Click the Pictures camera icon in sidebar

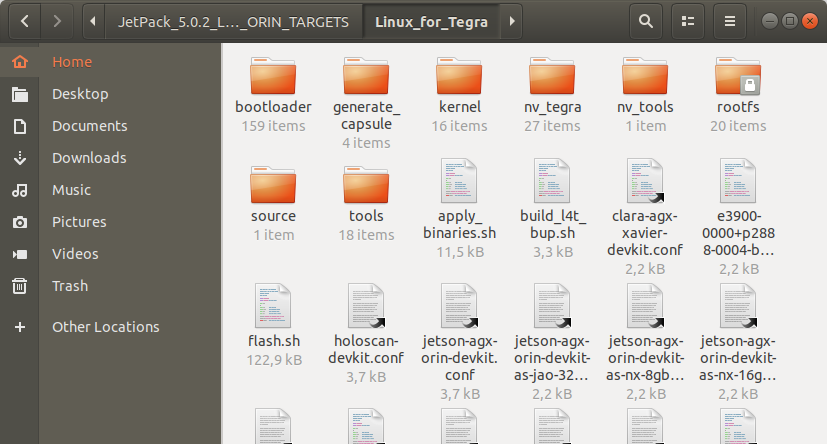click(20, 222)
